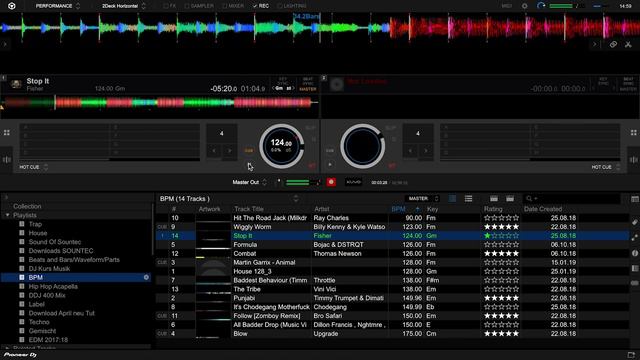This screenshot has height=360, width=640.
Task: Click deck 2 CUE button beside the jog wheel
Action: 330,151
